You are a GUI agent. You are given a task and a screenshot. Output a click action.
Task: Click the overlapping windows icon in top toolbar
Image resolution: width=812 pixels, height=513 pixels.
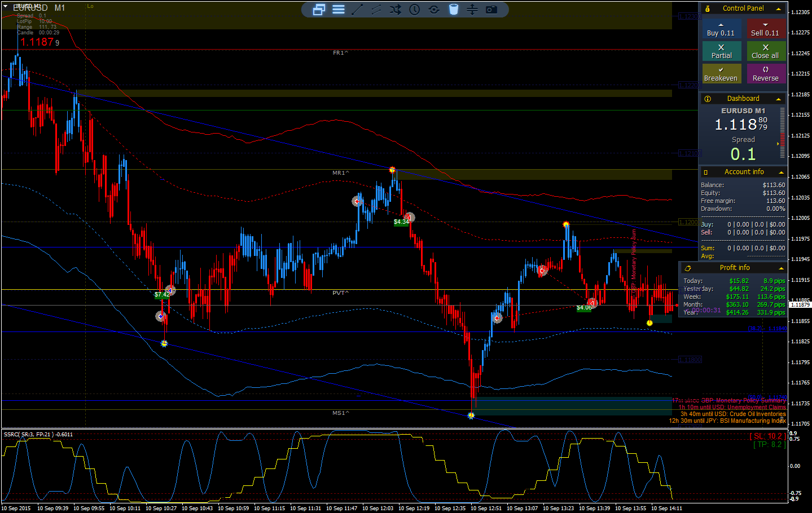(319, 10)
